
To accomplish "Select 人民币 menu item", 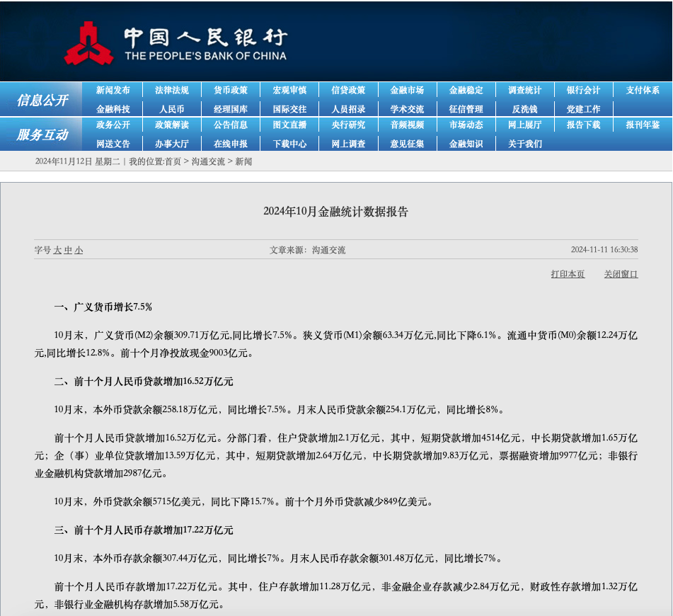I will coord(172,109).
